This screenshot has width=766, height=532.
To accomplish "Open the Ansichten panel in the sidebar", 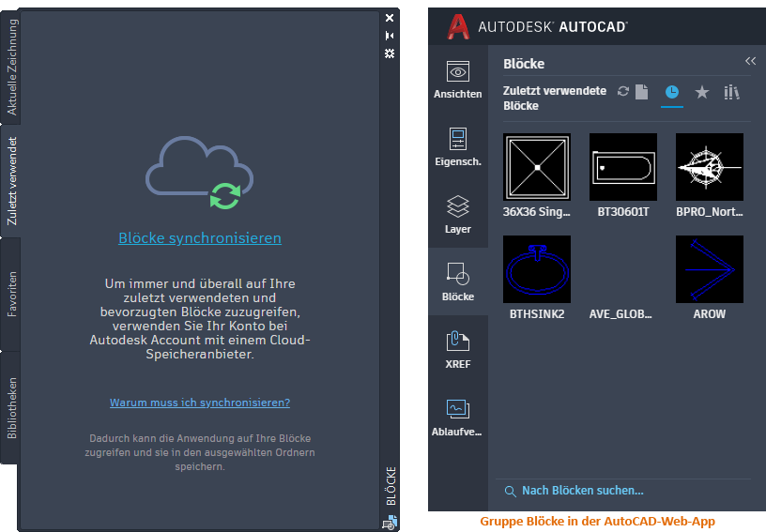I will [458, 80].
